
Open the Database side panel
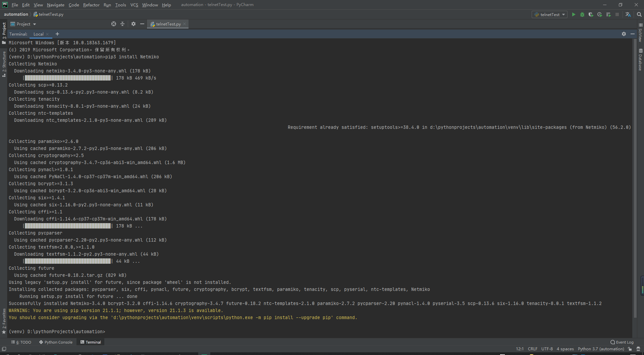tap(640, 60)
